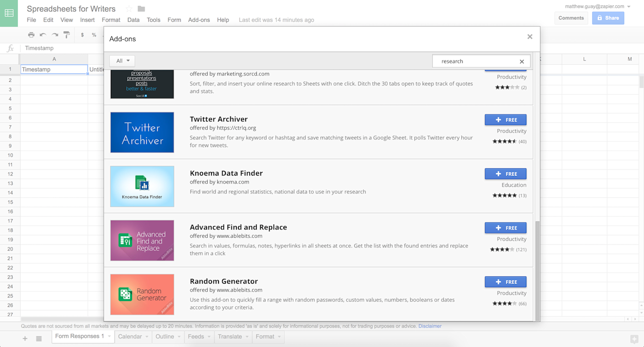Activate the paint format tool
This screenshot has height=347, width=644.
(67, 35)
